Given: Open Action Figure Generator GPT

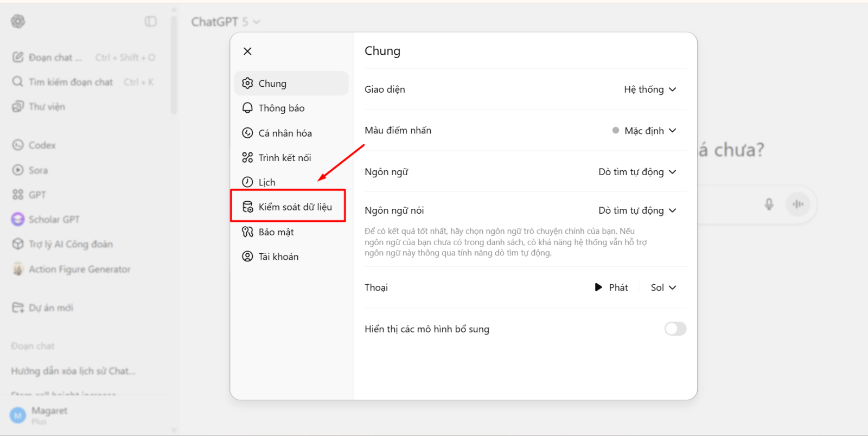Looking at the screenshot, I should pos(84,269).
